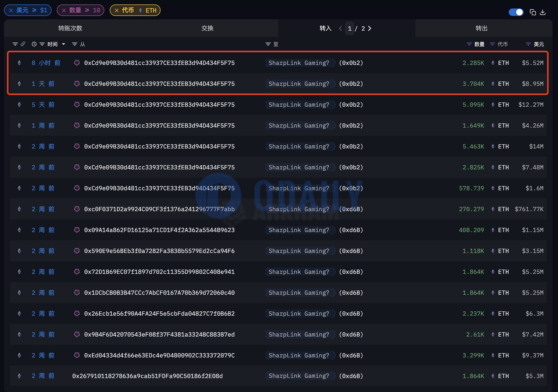The image size is (558, 392).
Task: Click the copy icon beside the toggle
Action: click(533, 12)
